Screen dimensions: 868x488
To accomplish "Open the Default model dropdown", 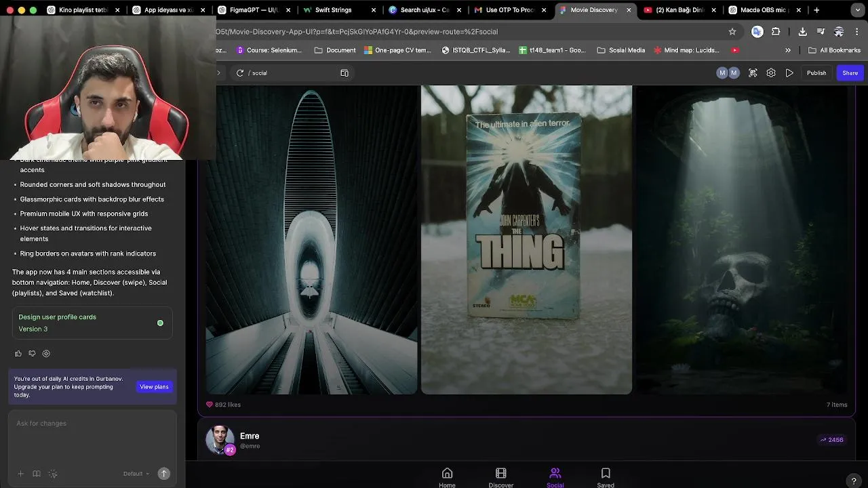I will tap(136, 474).
